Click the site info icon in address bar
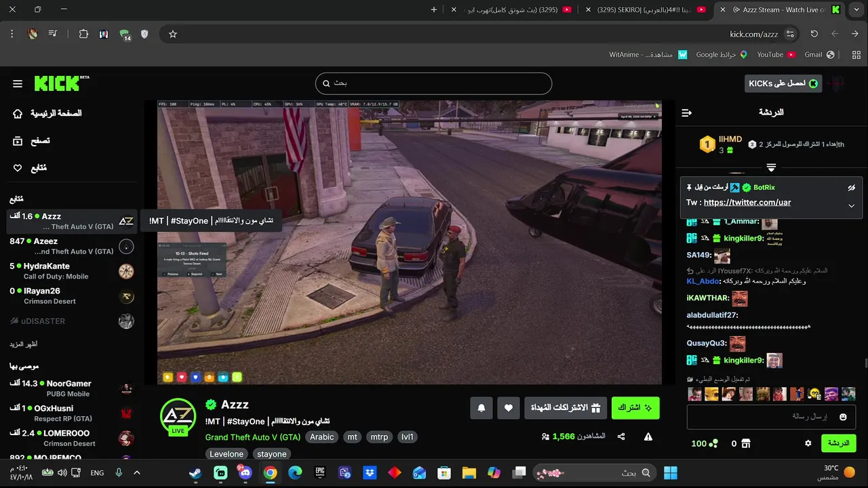This screenshot has height=488, width=868. click(790, 34)
